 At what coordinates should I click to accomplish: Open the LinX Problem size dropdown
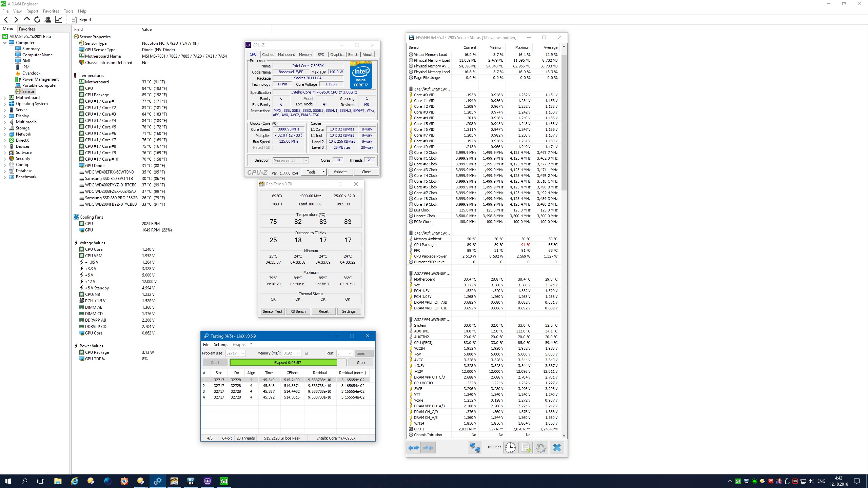click(x=243, y=353)
